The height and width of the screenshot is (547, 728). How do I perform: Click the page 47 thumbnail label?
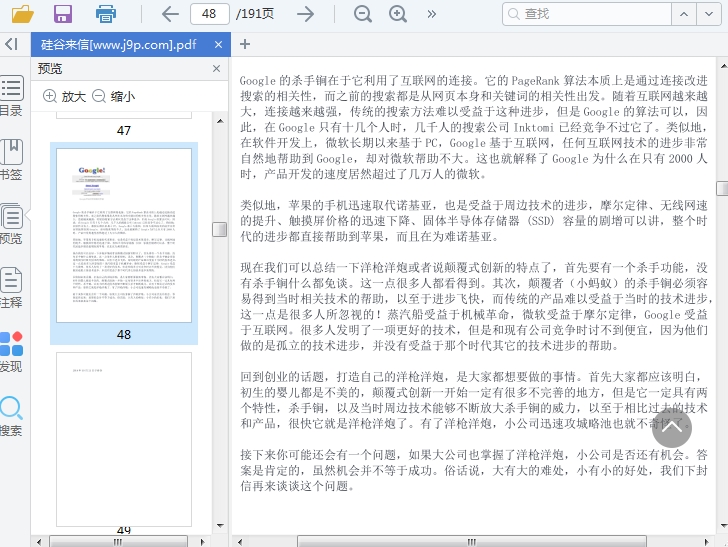coord(124,130)
